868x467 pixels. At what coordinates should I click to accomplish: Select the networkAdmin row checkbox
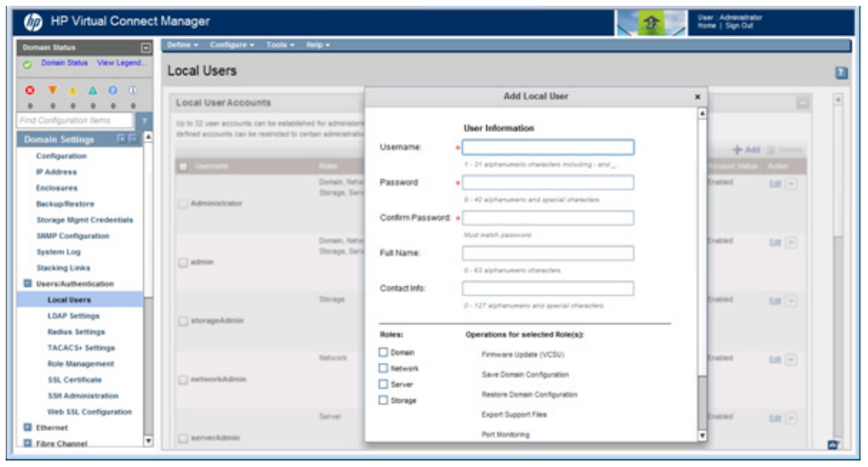[x=183, y=380]
